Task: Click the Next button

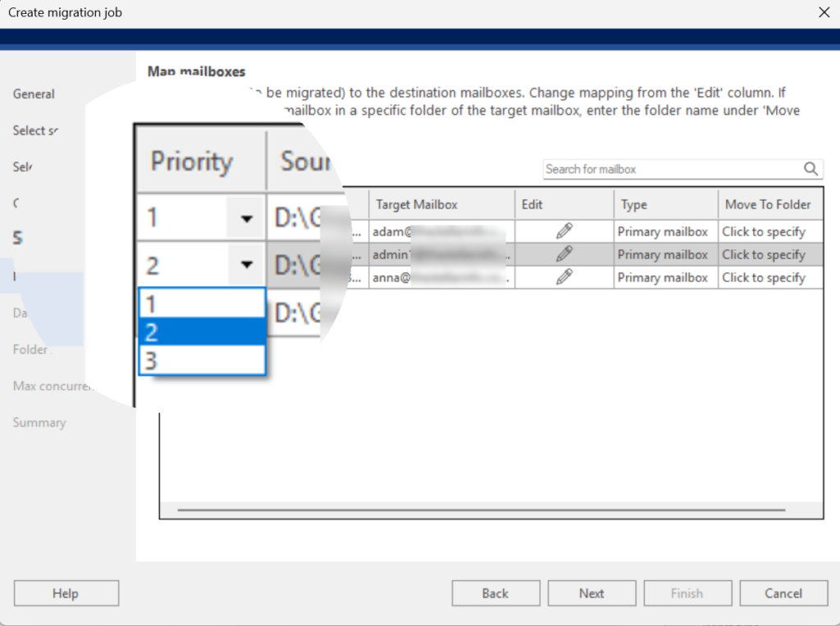Action: [x=592, y=593]
